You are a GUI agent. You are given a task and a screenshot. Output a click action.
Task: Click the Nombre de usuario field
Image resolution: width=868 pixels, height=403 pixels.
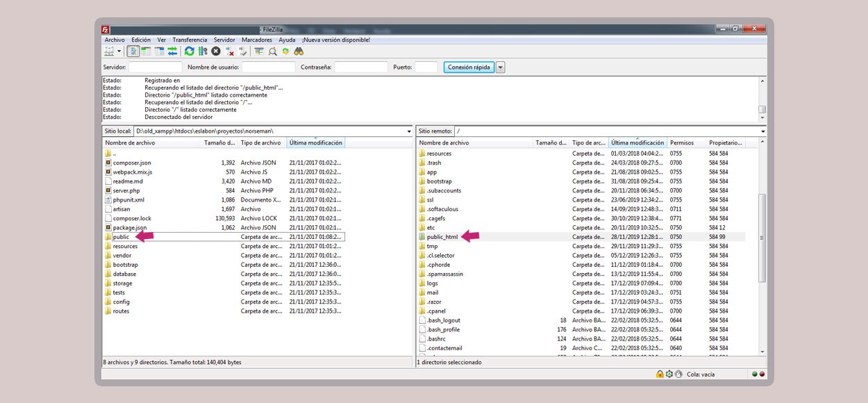(269, 67)
